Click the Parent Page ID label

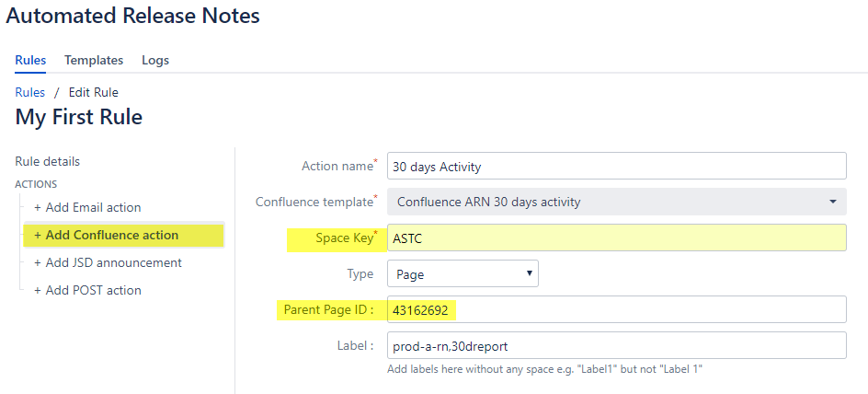click(x=330, y=310)
